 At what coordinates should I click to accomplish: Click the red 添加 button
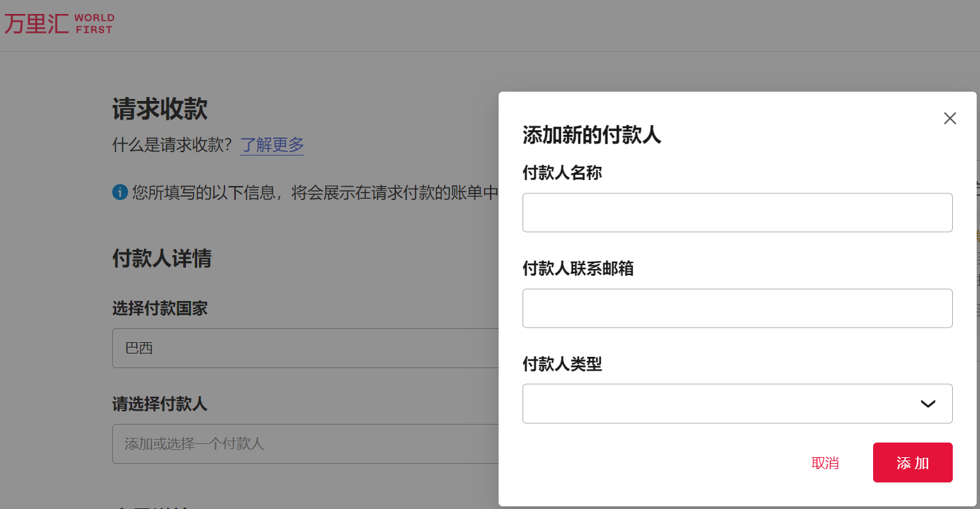[913, 462]
